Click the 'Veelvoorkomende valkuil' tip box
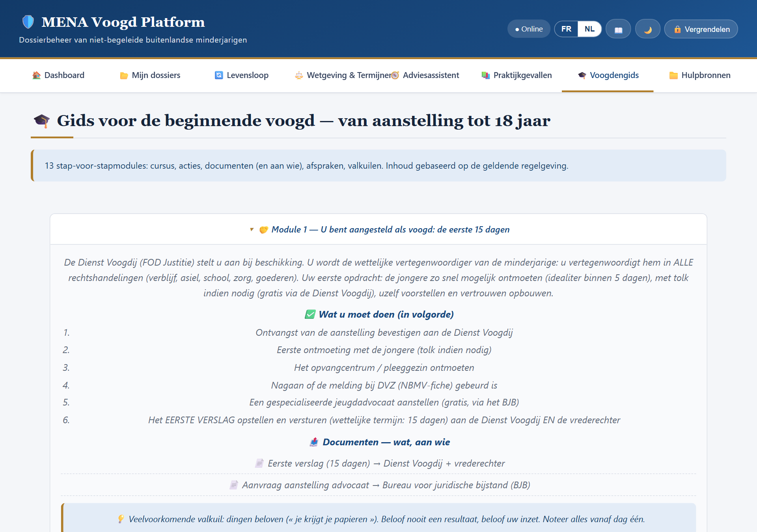757x532 pixels. pyautogui.click(x=378, y=518)
